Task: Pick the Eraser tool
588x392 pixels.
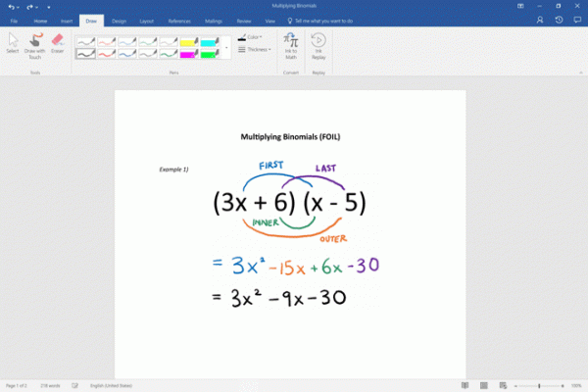Action: (x=58, y=43)
